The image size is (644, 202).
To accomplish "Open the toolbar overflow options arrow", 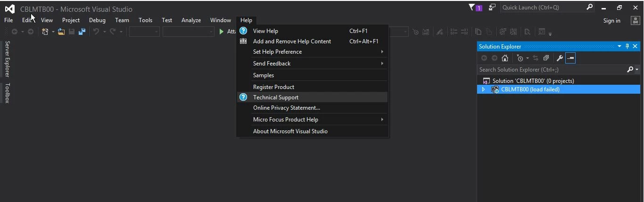I will [x=550, y=34].
